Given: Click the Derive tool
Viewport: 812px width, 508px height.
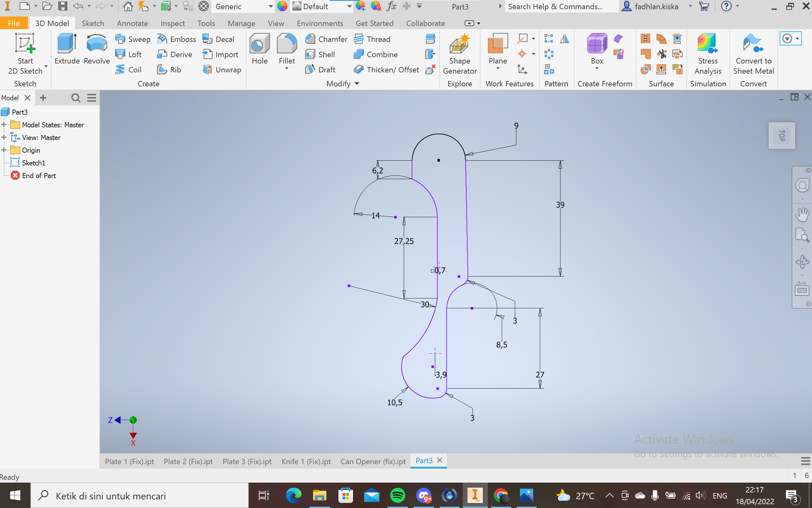Looking at the screenshot, I should 174,54.
